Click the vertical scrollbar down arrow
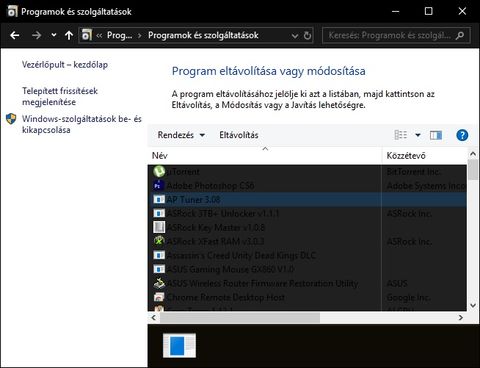The image size is (480, 368). tap(473, 305)
